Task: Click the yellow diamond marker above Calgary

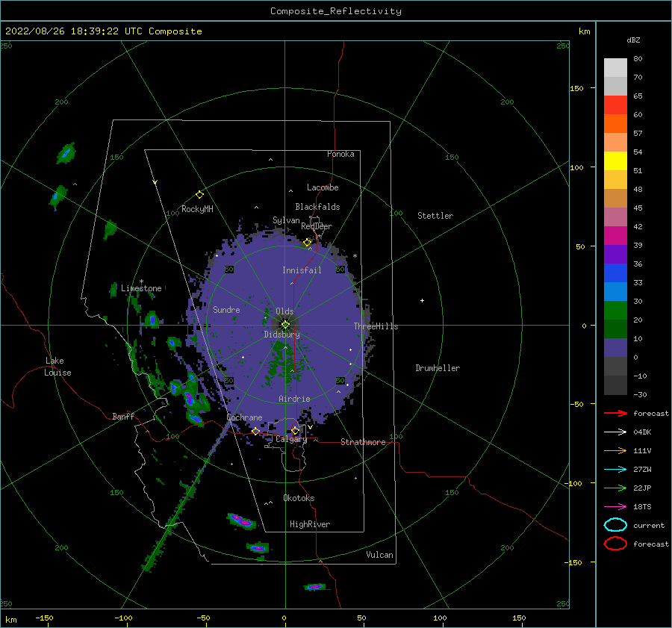Action: tap(295, 430)
